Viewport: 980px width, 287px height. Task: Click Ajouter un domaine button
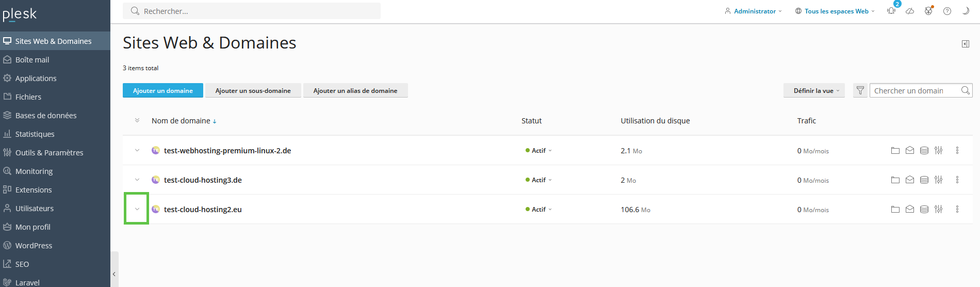tap(163, 91)
